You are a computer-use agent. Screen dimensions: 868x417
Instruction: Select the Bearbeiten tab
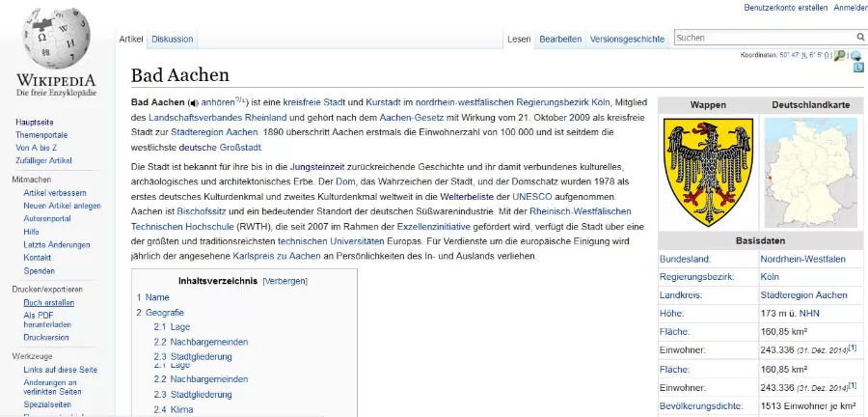(x=560, y=39)
